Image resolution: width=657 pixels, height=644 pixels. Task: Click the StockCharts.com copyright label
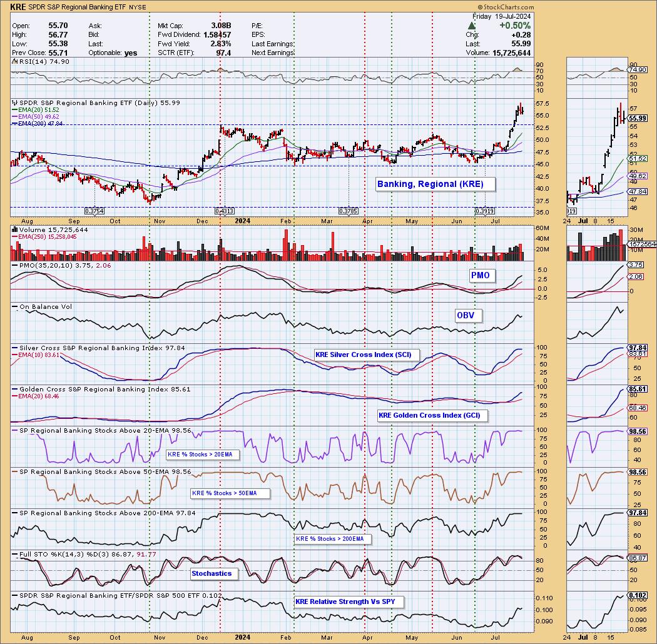point(506,7)
